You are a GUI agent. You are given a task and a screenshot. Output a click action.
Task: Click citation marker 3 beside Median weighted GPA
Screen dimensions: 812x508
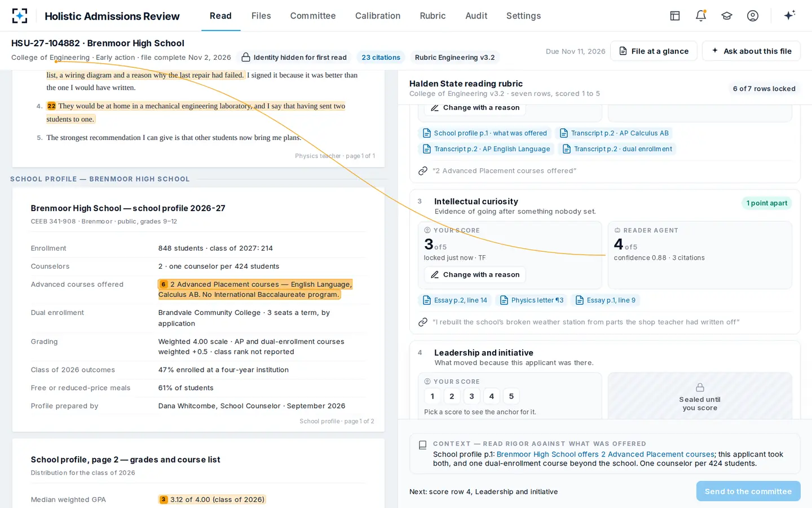click(x=164, y=500)
